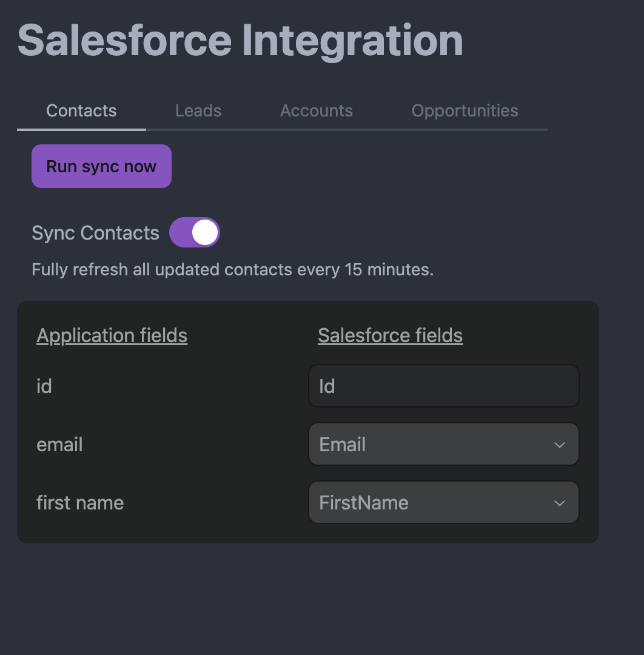Select the 'email' application field label
This screenshot has width=644, height=655.
pyautogui.click(x=59, y=445)
